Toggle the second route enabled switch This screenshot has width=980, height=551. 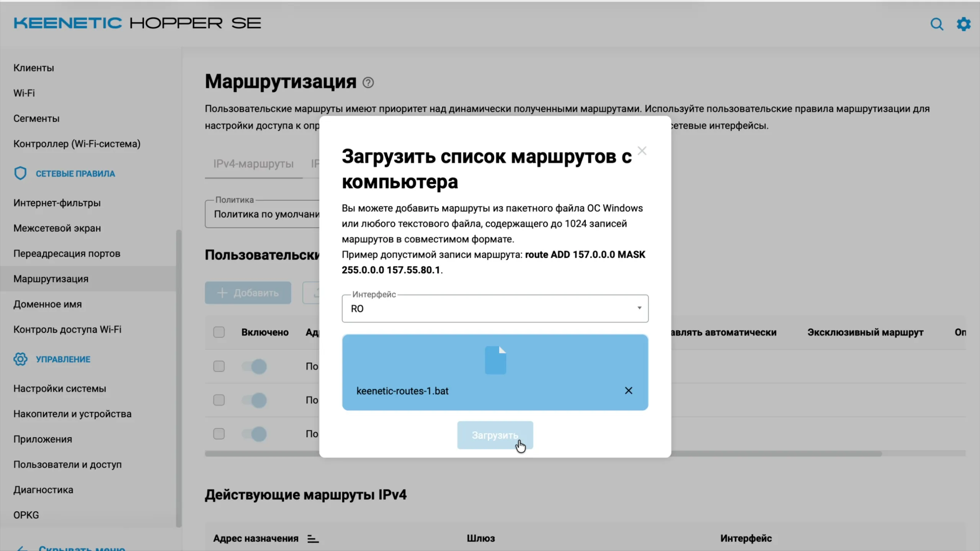pyautogui.click(x=254, y=400)
